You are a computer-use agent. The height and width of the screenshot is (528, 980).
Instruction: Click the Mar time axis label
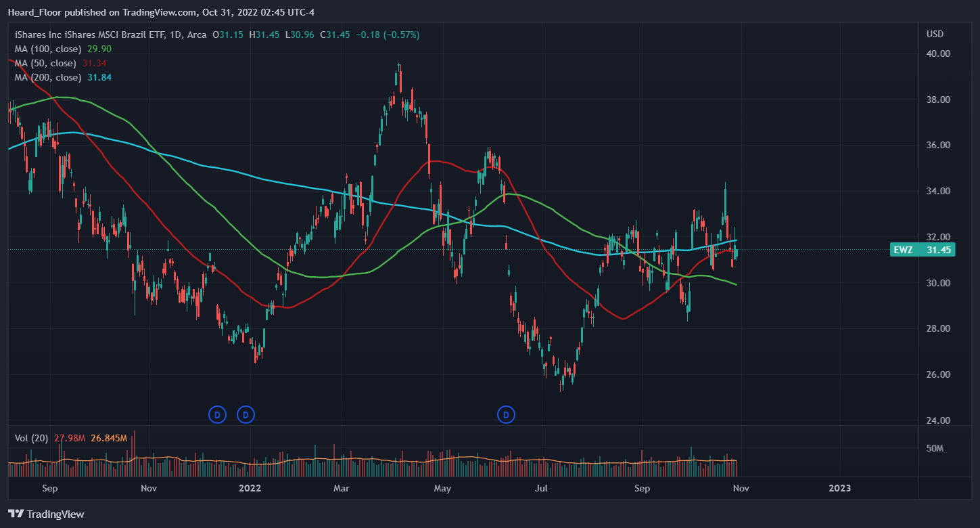[342, 487]
